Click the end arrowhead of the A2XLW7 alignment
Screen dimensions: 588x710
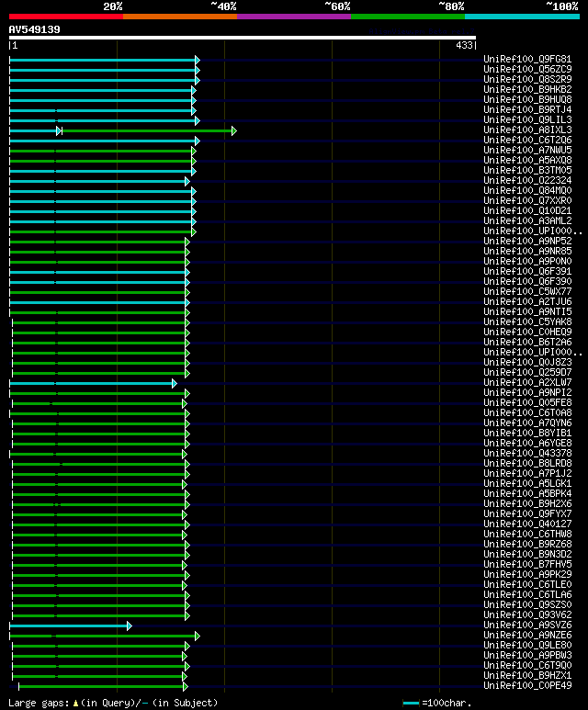175,384
